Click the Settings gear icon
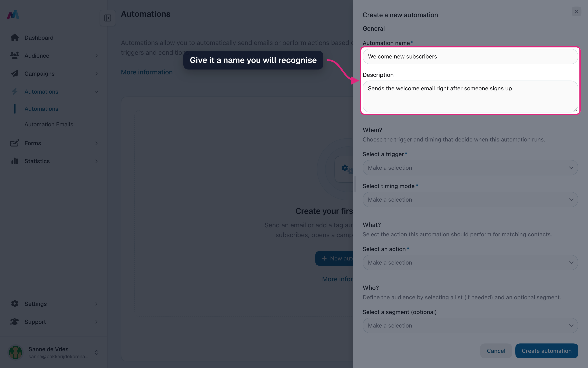588x368 pixels. pyautogui.click(x=14, y=304)
